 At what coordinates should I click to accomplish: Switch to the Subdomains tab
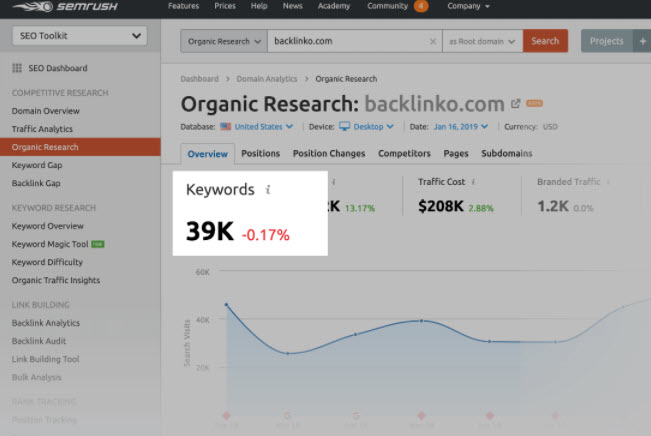coord(507,153)
